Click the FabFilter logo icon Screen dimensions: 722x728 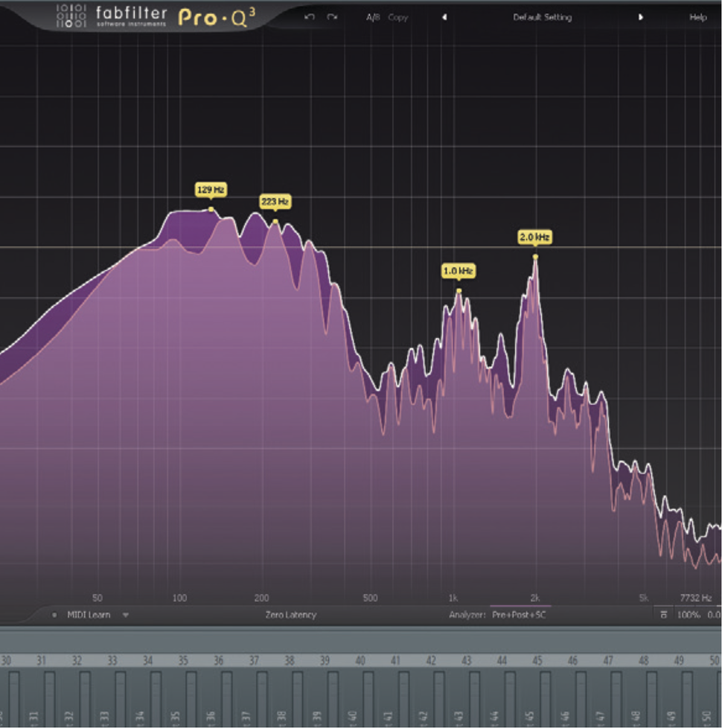coord(71,16)
